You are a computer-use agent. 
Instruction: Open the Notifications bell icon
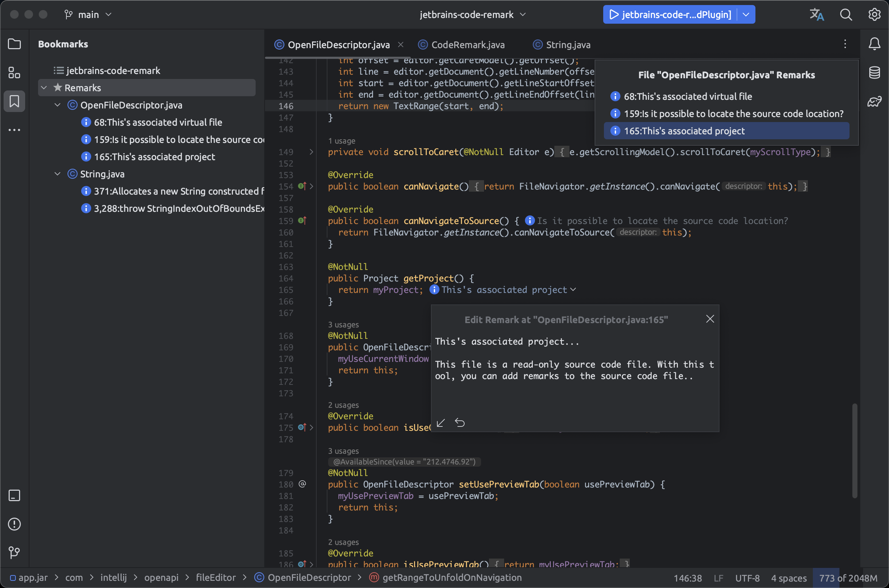pyautogui.click(x=874, y=44)
